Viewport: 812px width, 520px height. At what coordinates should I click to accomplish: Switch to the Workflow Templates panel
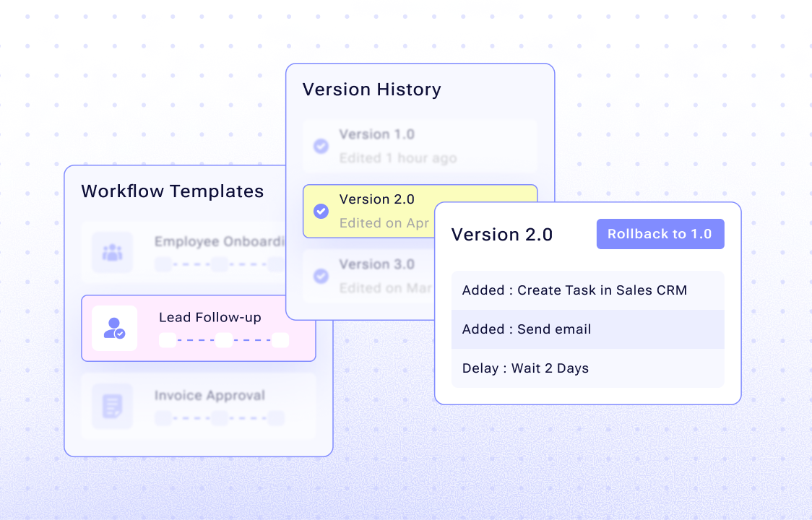coord(173,191)
